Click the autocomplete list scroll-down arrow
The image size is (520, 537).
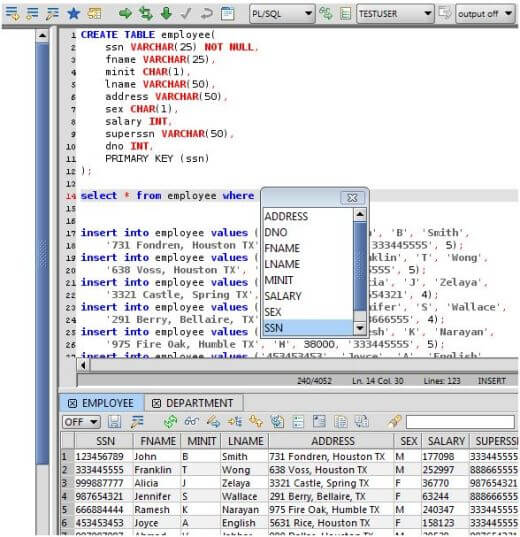(360, 328)
